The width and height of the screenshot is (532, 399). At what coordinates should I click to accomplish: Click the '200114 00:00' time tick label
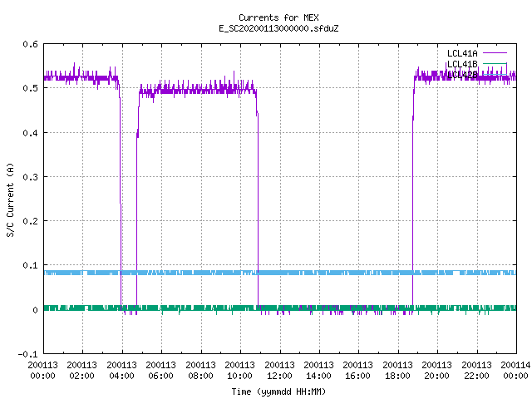[x=515, y=370]
